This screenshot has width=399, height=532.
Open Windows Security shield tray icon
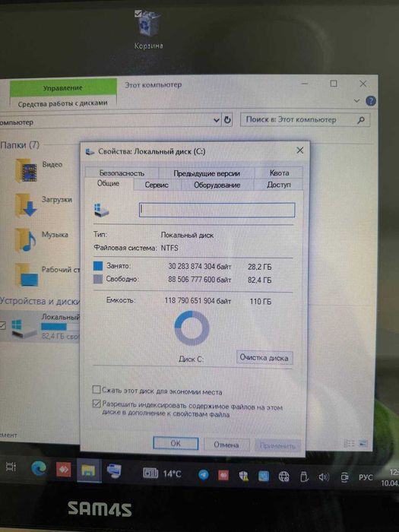pos(243,476)
